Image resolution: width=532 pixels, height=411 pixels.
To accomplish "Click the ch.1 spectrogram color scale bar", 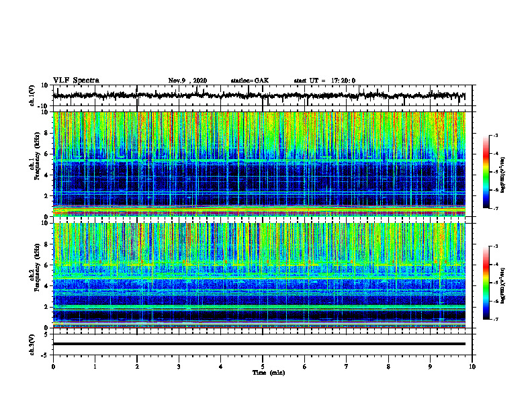I will click(x=486, y=172).
